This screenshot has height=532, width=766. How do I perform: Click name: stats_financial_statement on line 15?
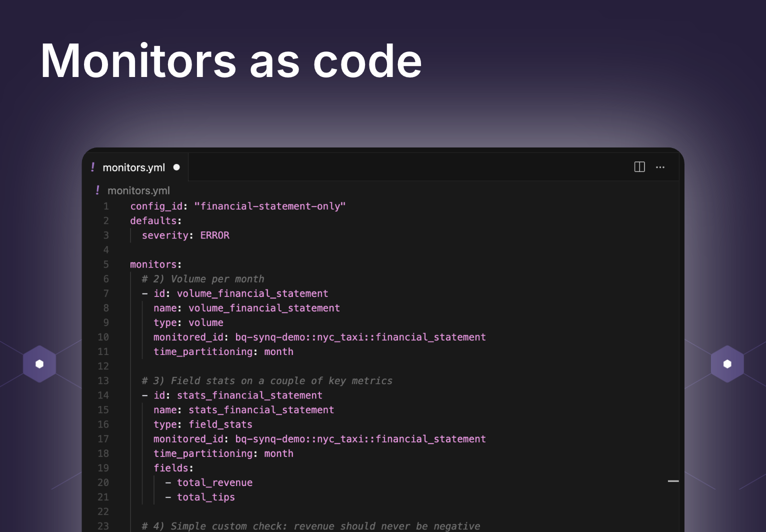pos(244,409)
